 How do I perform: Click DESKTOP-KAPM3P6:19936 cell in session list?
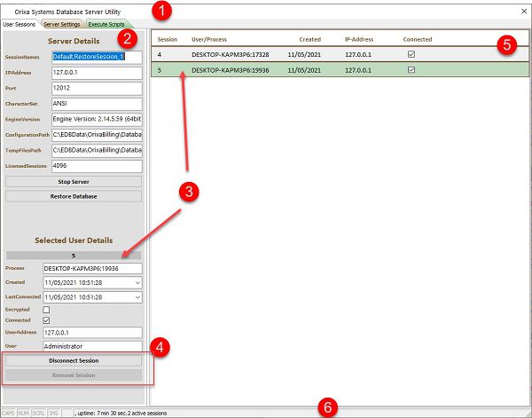(x=230, y=70)
